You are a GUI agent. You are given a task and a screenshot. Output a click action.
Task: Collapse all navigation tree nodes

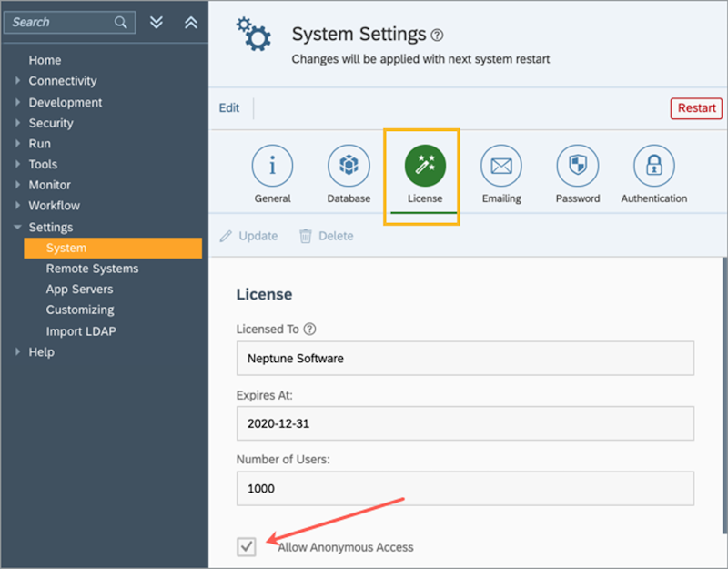point(190,23)
